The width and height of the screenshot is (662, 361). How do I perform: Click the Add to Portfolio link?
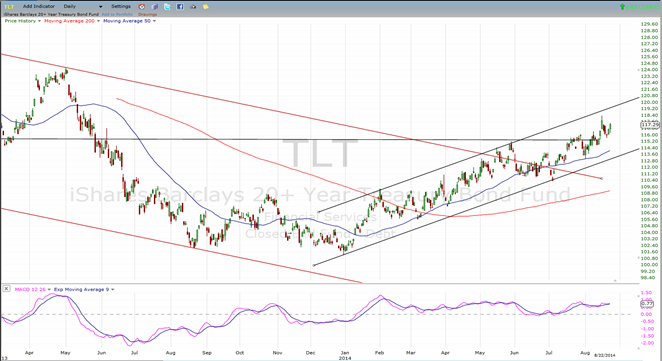click(117, 14)
